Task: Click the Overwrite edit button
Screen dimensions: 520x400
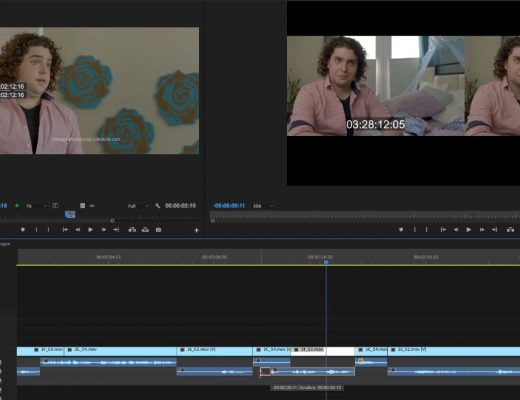Action: 145,230
